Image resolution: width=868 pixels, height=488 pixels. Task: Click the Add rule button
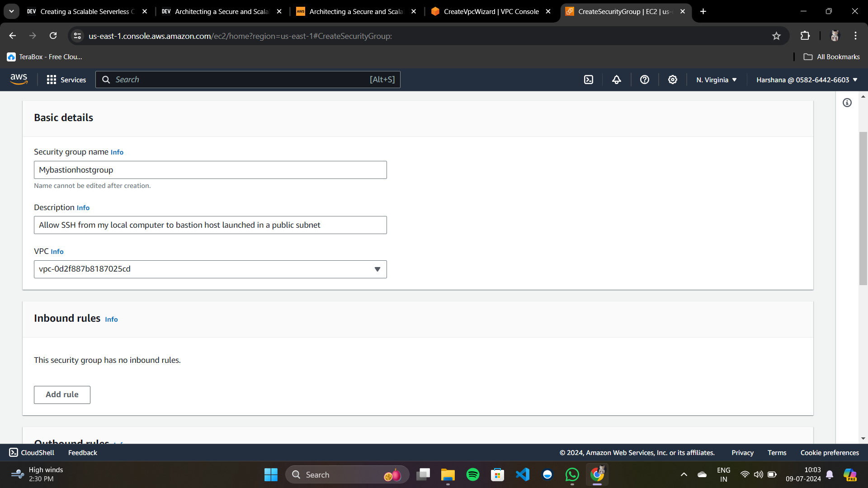point(62,394)
